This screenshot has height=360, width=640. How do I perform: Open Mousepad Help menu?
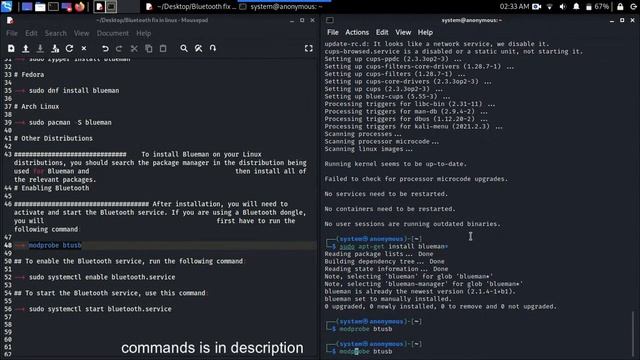point(144,33)
